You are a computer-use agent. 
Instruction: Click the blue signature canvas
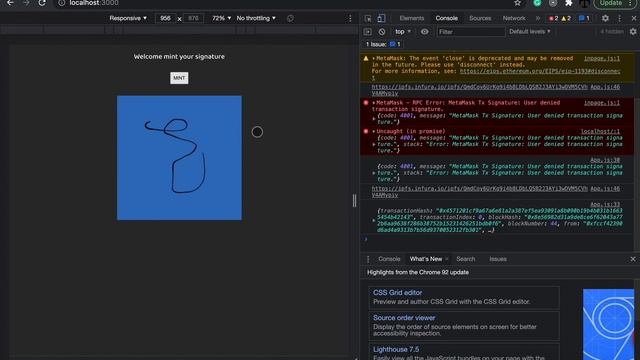coord(179,158)
